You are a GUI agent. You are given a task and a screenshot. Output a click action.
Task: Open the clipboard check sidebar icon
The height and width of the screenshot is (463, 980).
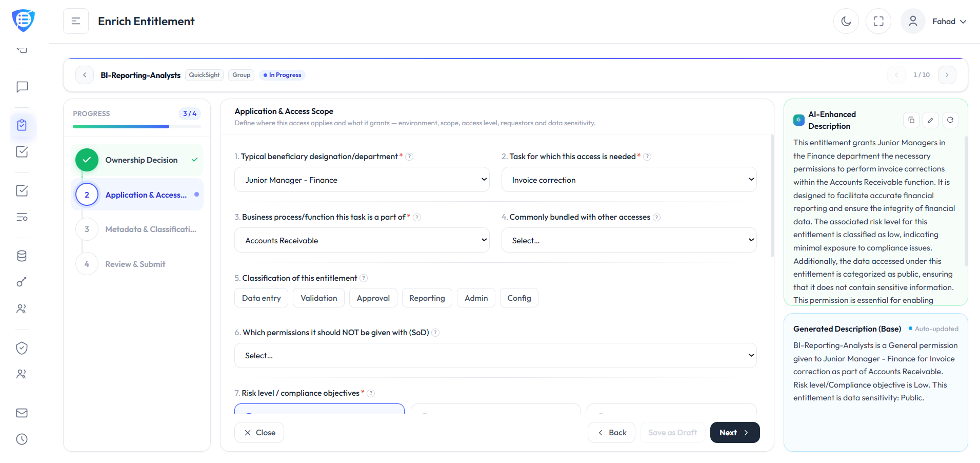(x=22, y=125)
